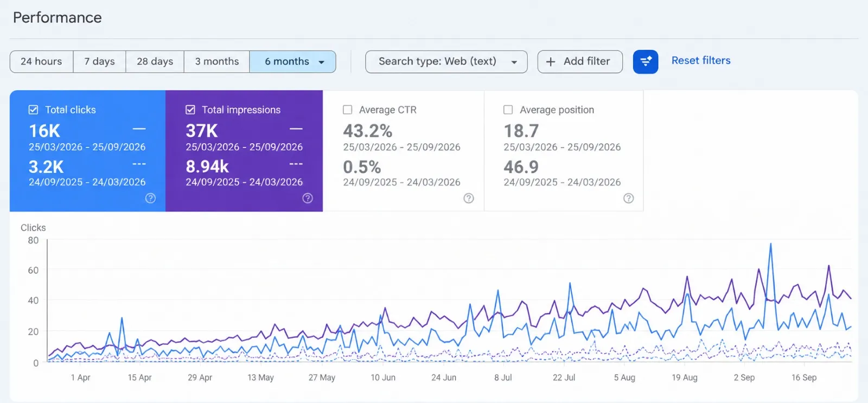Click the 8.94k previous impressions value
Screen dimensions: 868x403
point(207,167)
